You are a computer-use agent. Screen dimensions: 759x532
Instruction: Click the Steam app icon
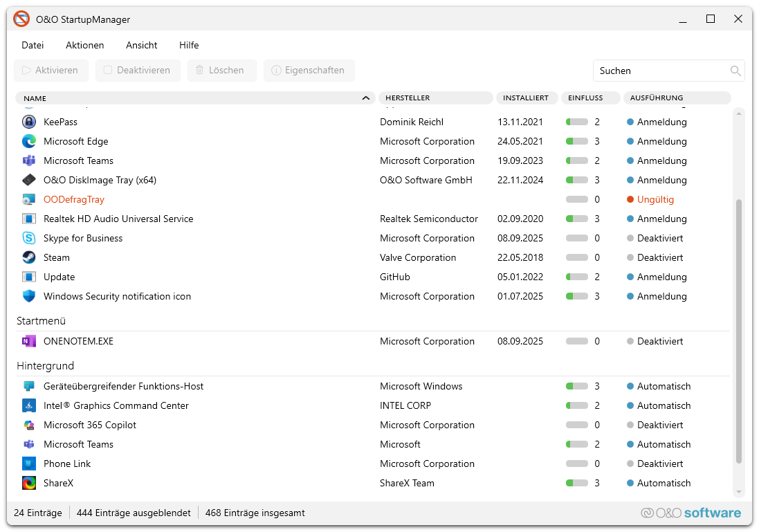pyautogui.click(x=29, y=257)
